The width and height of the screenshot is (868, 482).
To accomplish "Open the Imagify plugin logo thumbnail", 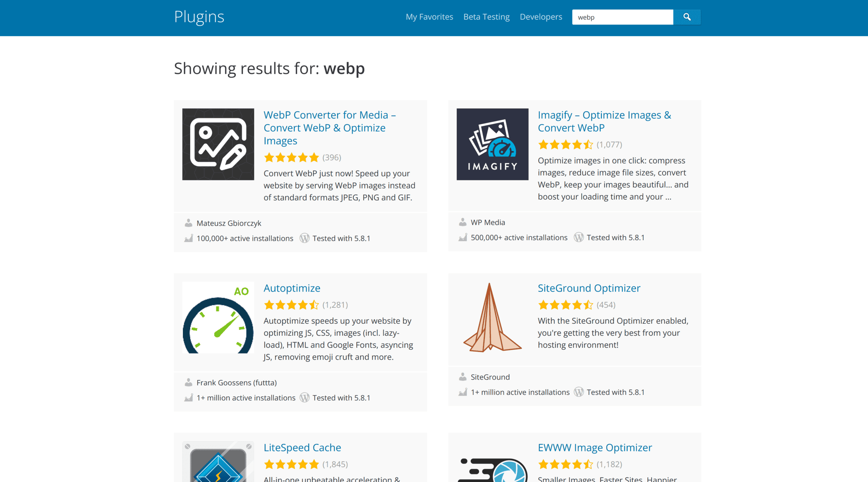I will (x=492, y=144).
